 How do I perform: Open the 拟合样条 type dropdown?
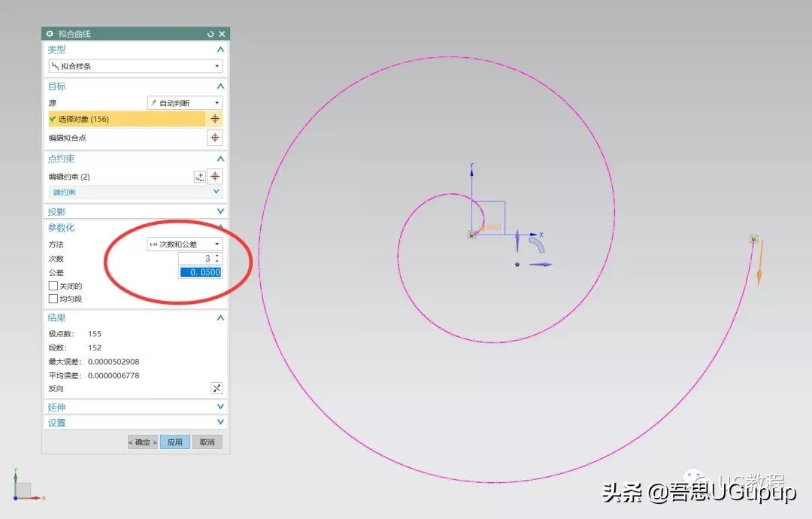click(135, 66)
